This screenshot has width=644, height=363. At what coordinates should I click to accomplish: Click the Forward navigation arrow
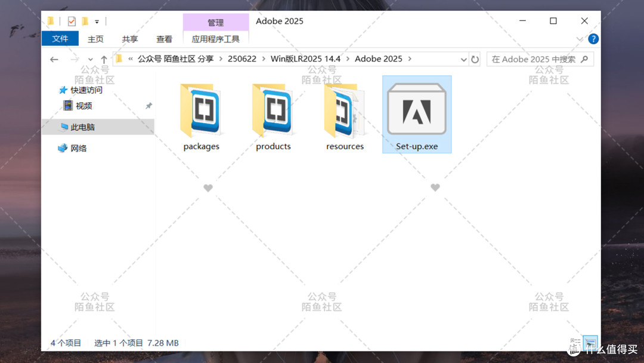coord(75,59)
